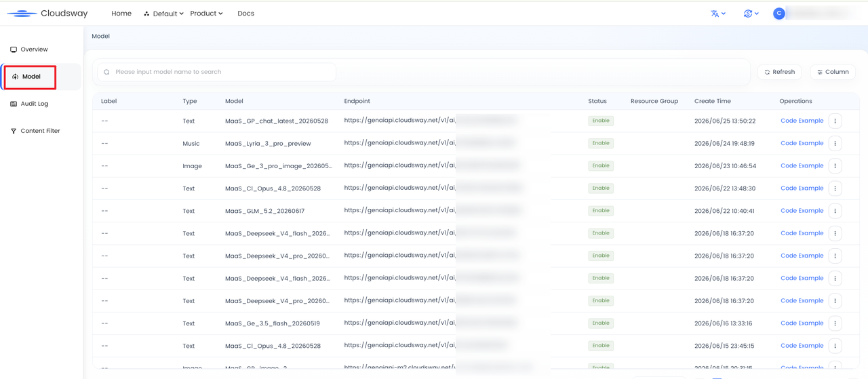Viewport: 868px width, 379px height.
Task: Click the Model column header in table
Action: [234, 101]
